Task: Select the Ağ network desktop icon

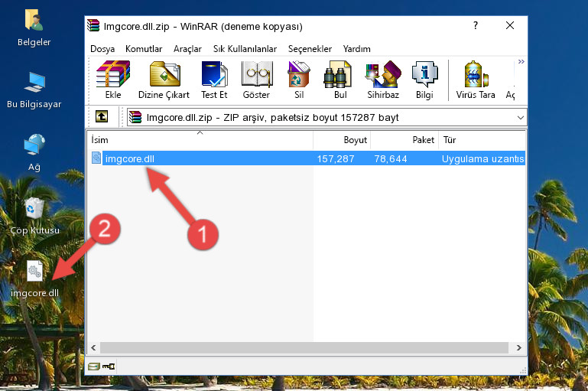Action: [34, 152]
